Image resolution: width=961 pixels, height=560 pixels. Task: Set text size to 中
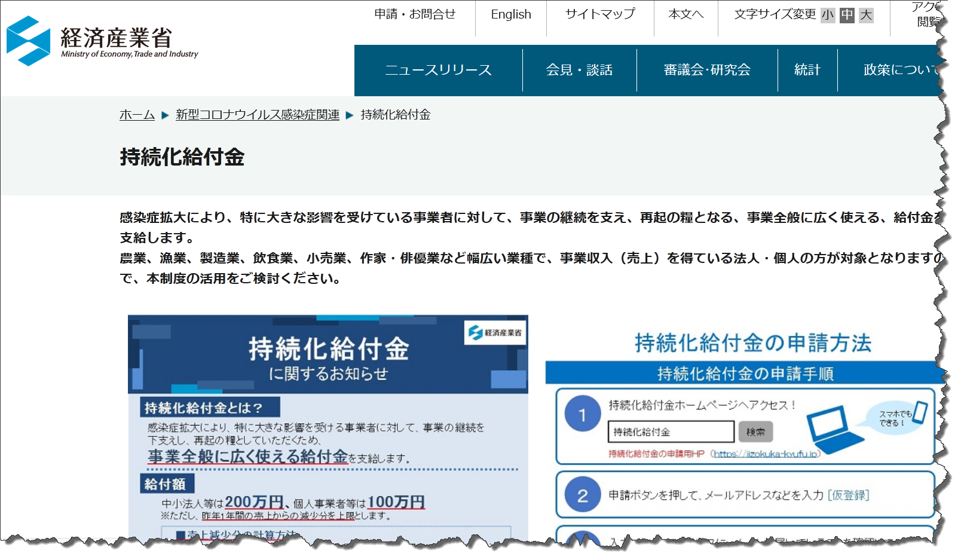tap(847, 15)
